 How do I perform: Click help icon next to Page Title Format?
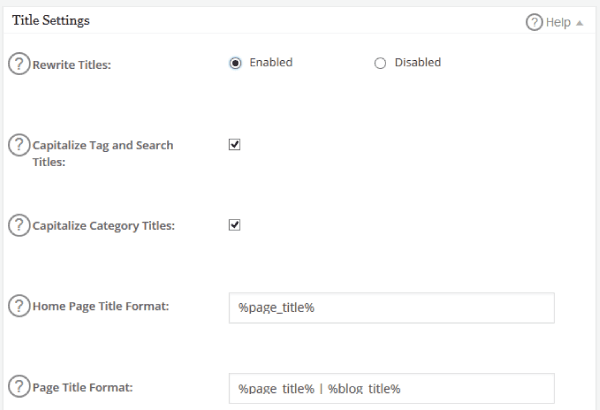coord(19,386)
